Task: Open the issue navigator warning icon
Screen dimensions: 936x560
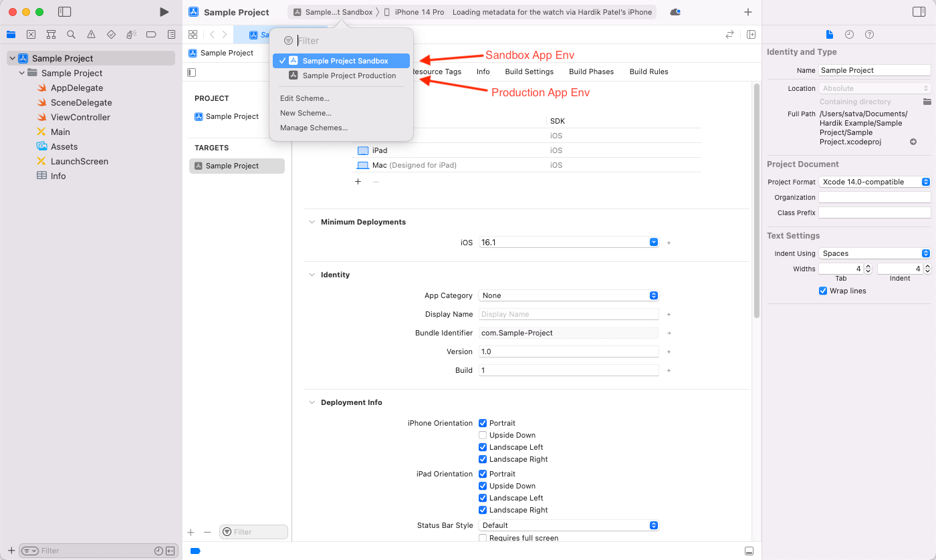Action: pyautogui.click(x=91, y=35)
